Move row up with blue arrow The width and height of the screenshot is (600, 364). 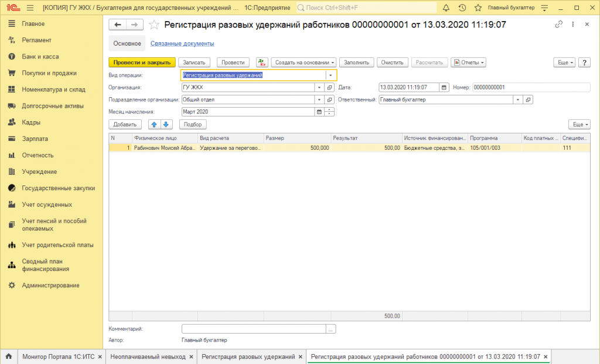coord(154,124)
